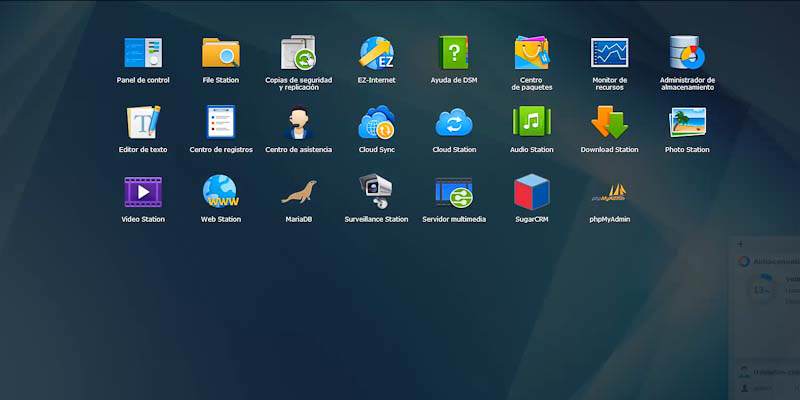Open the Centro de paquetes
Image resolution: width=800 pixels, height=400 pixels.
point(532,53)
